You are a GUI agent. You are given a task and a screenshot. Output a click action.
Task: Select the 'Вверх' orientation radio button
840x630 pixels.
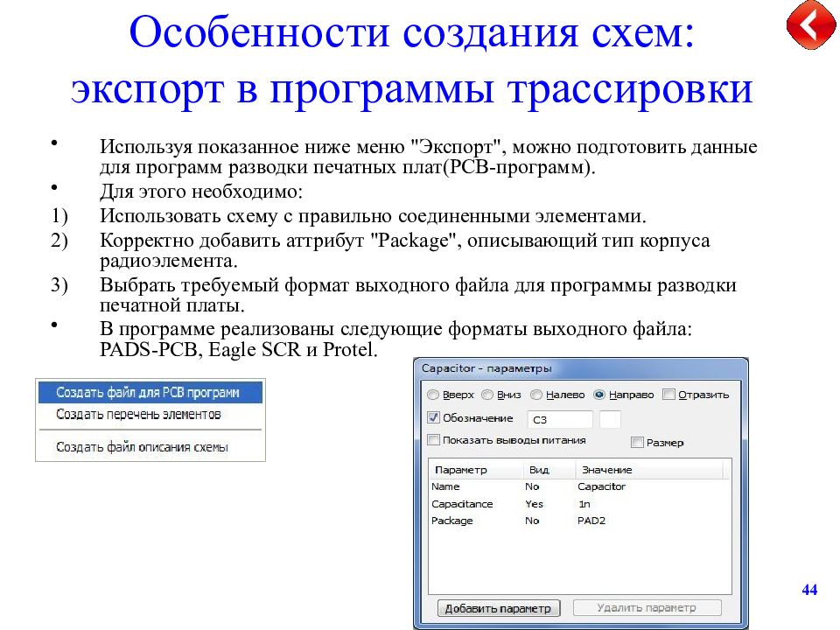click(433, 395)
